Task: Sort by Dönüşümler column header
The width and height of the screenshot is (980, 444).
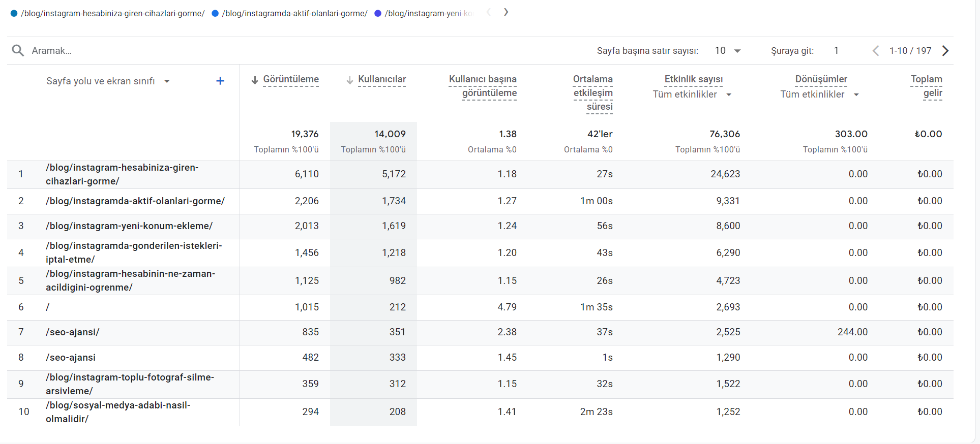Action: coord(821,79)
